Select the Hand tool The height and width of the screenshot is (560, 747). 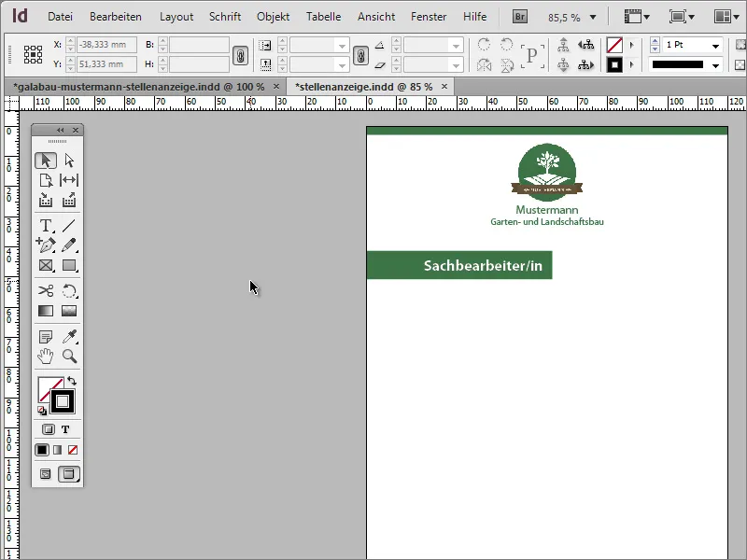pos(46,357)
